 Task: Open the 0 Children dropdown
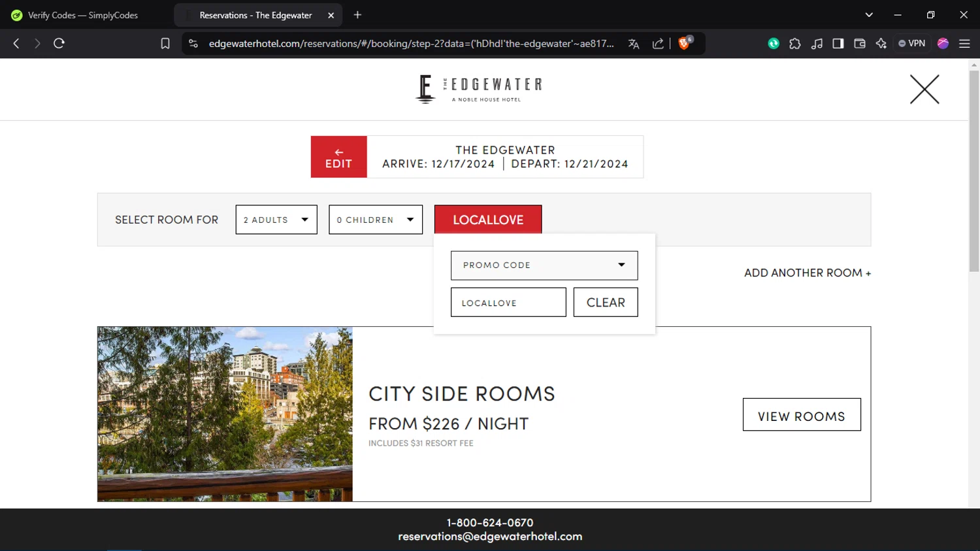click(x=376, y=220)
